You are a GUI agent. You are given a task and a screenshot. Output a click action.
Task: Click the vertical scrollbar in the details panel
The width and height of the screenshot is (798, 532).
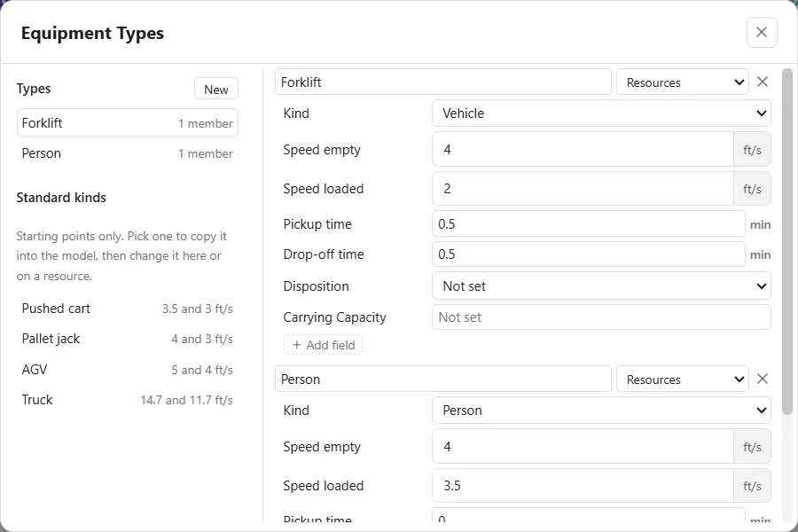click(786, 242)
